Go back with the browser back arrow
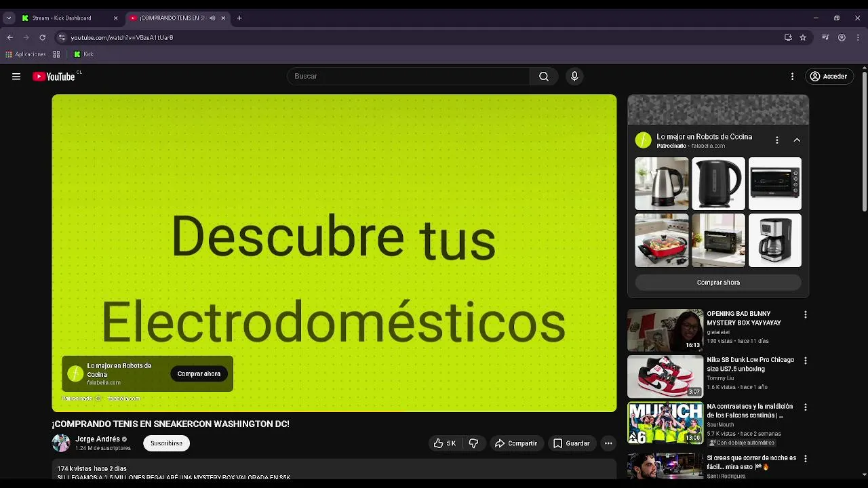Image resolution: width=868 pixels, height=488 pixels. (x=9, y=38)
